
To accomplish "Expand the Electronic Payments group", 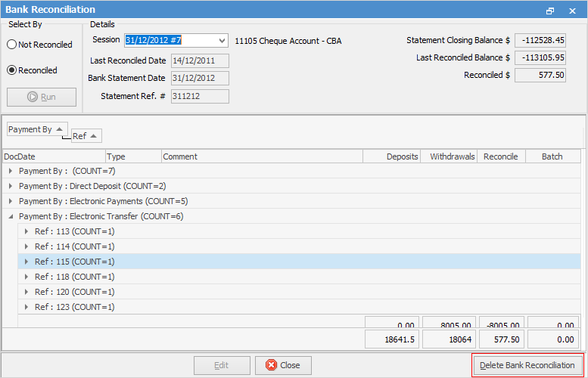I will [x=11, y=201].
